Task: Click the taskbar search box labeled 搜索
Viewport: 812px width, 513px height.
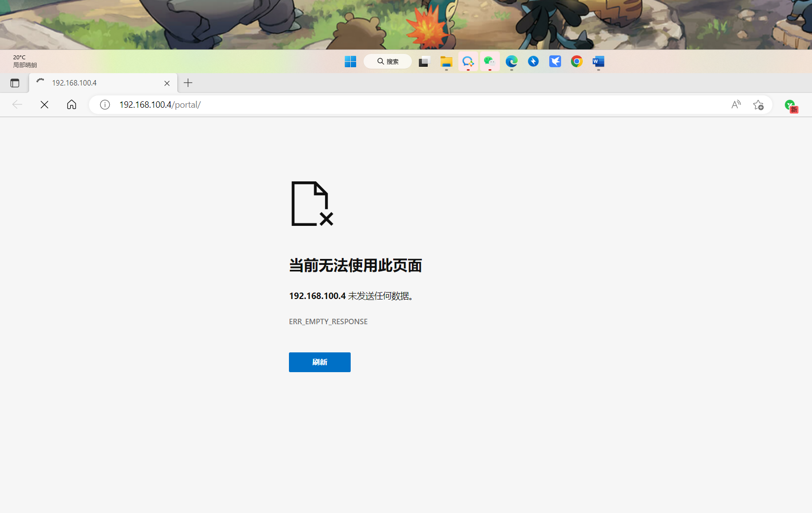Action: click(388, 61)
